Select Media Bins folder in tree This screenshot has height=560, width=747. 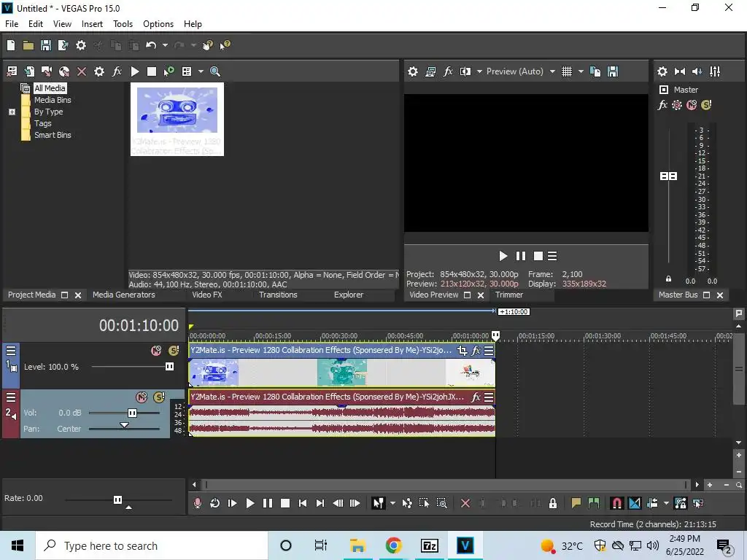[52, 100]
